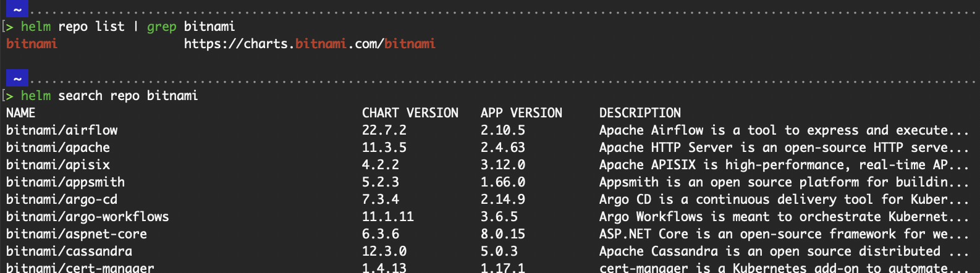Click the CHART VERSION column header
980x273 pixels.
410,113
